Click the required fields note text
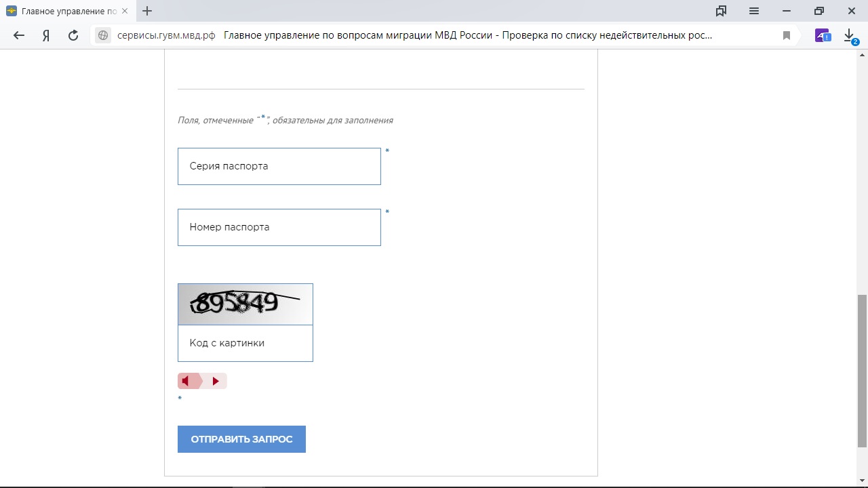868x488 pixels. (285, 120)
